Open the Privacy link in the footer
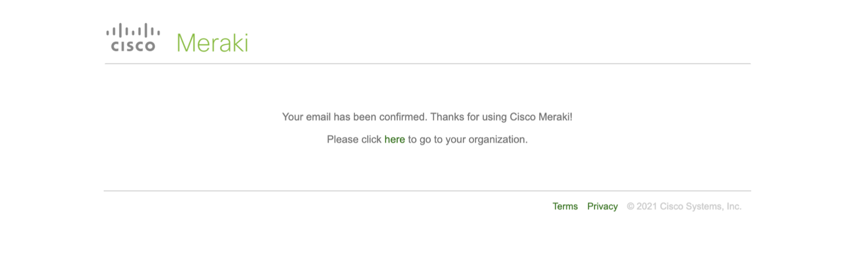Image resolution: width=868 pixels, height=257 pixels. tap(602, 206)
